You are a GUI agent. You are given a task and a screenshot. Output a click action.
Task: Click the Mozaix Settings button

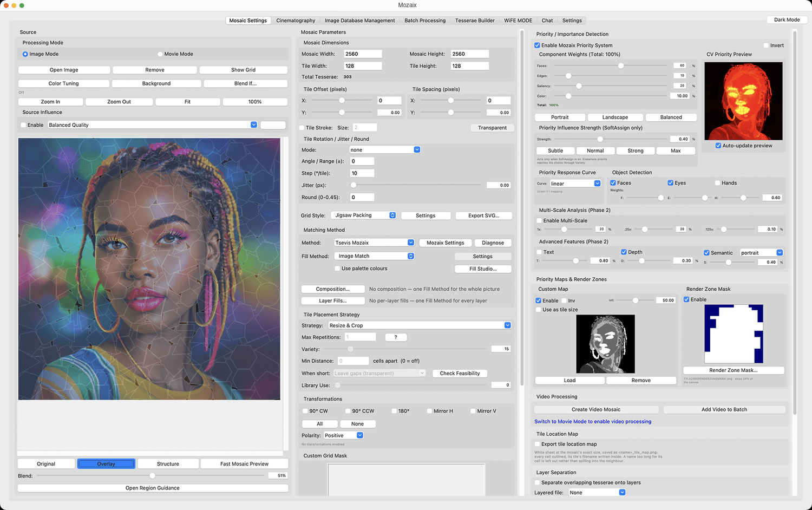tap(445, 243)
